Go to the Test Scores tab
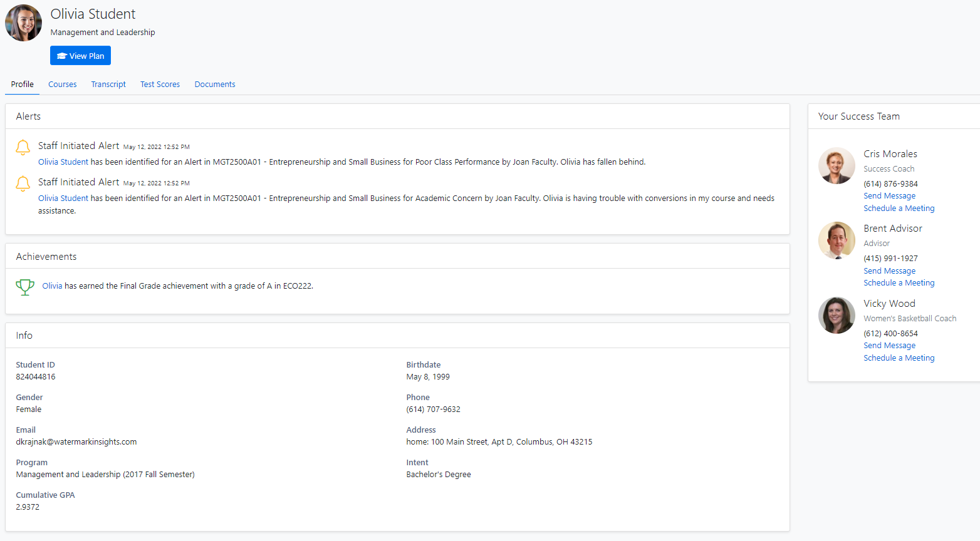Viewport: 980px width, 541px height. (160, 84)
